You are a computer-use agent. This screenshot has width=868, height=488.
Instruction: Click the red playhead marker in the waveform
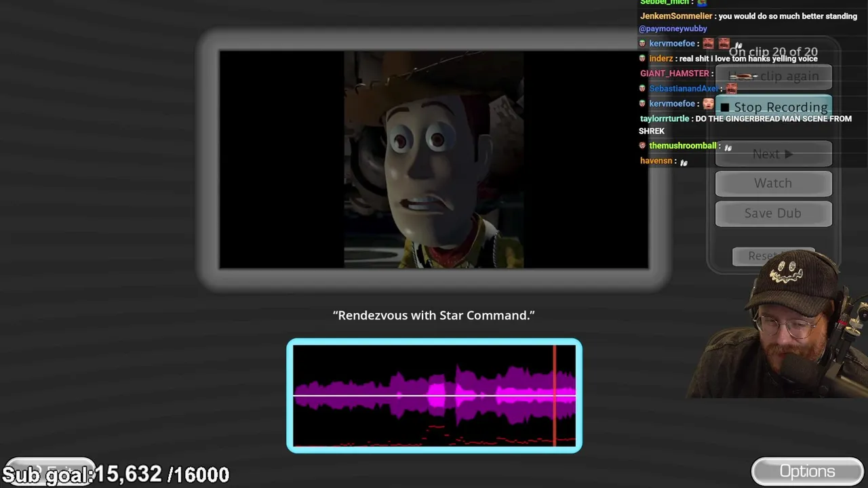555,396
